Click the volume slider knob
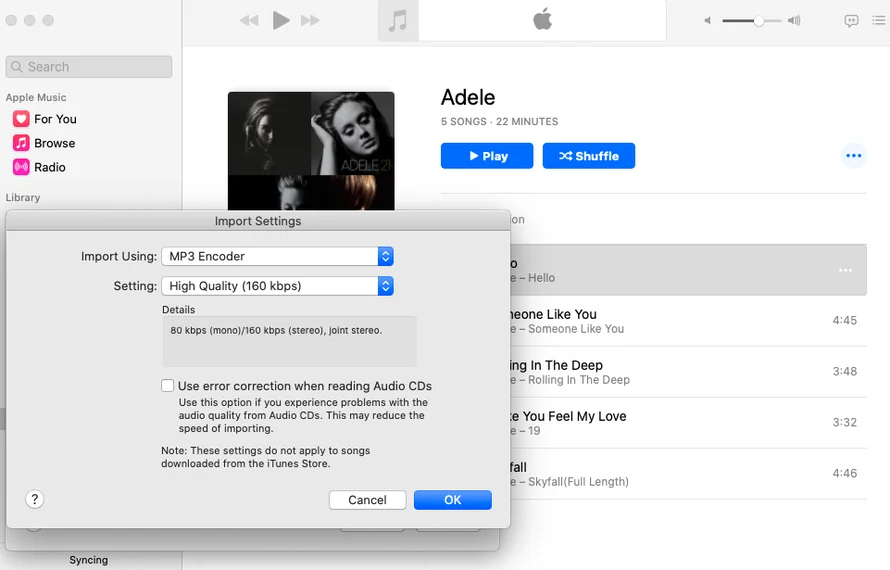This screenshot has height=570, width=890. (759, 20)
